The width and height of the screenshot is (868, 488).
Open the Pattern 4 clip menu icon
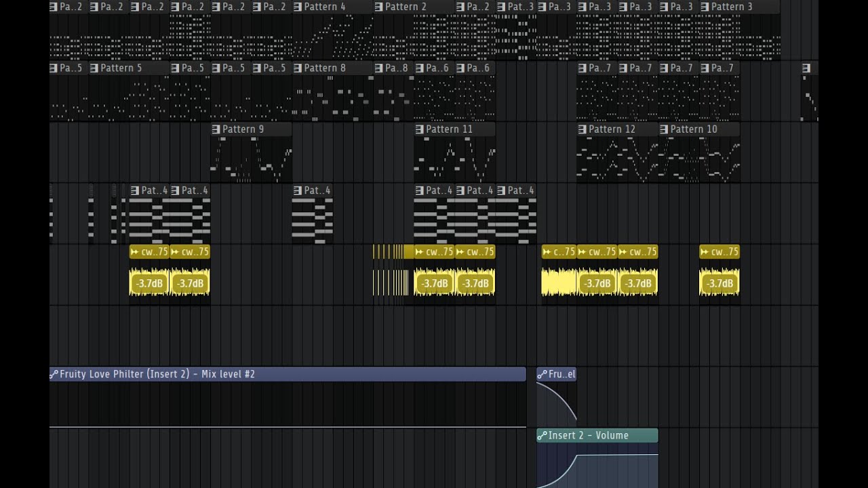click(x=297, y=7)
